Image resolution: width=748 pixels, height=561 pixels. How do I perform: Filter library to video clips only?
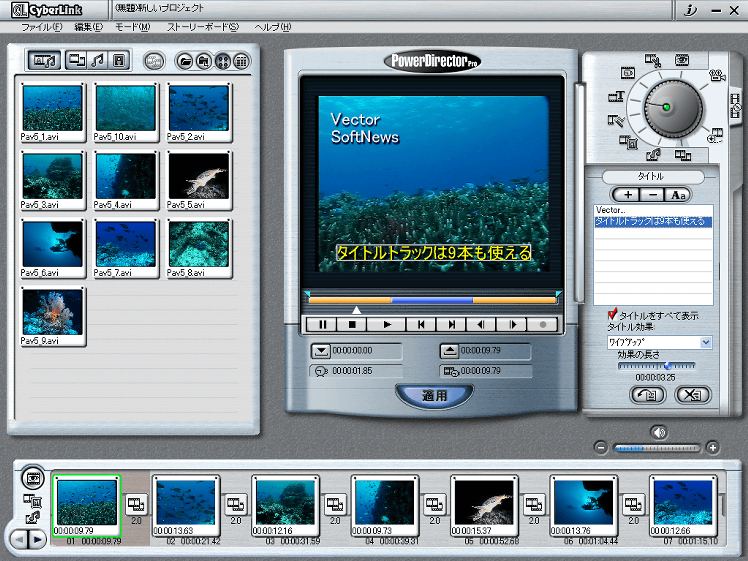tap(76, 61)
